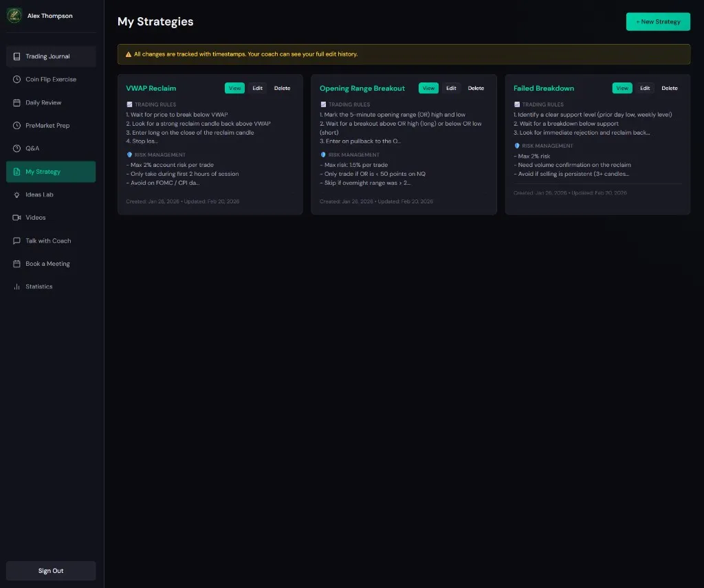The width and height of the screenshot is (704, 588).
Task: Click the Q&A question mark icon
Action: (17, 148)
